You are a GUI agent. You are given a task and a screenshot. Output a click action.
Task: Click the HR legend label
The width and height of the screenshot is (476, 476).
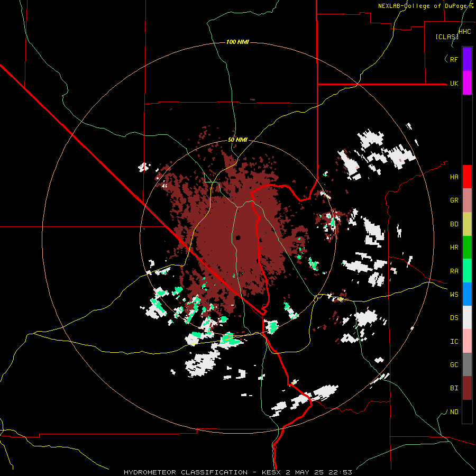coord(454,248)
